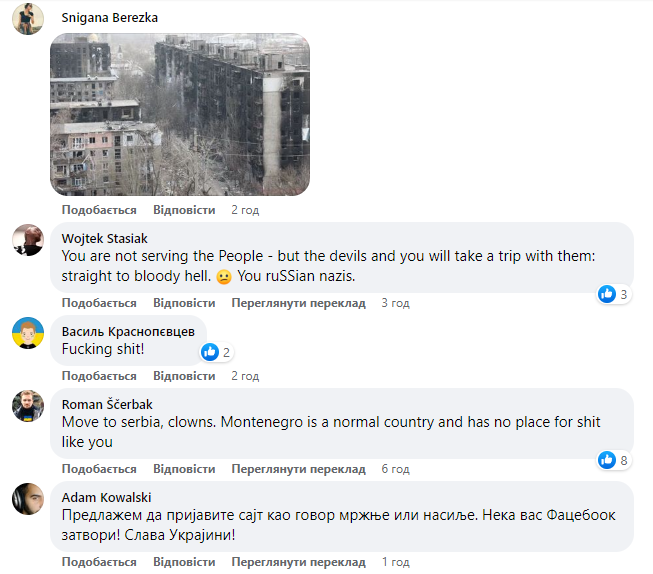This screenshot has height=574, width=653.
Task: Open Василь Краснопєвцев's avatar with glasses
Action: [x=28, y=332]
